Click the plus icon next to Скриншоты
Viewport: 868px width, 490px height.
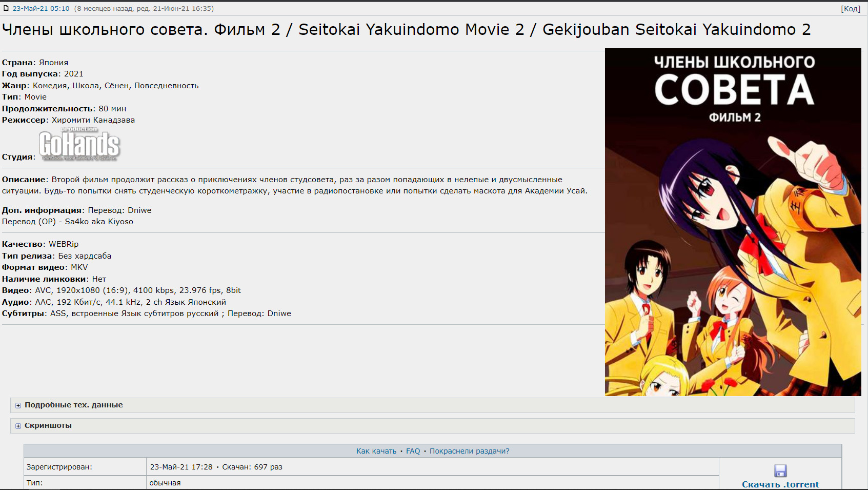(18, 426)
